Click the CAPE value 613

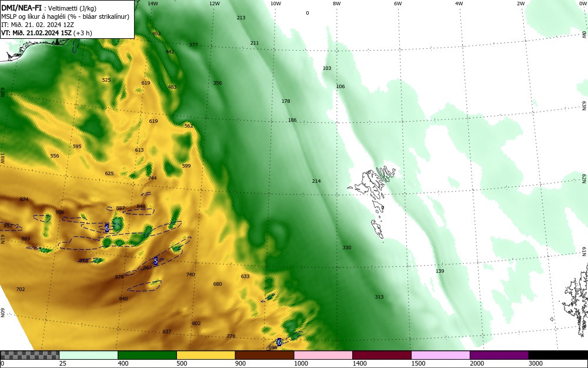point(139,150)
